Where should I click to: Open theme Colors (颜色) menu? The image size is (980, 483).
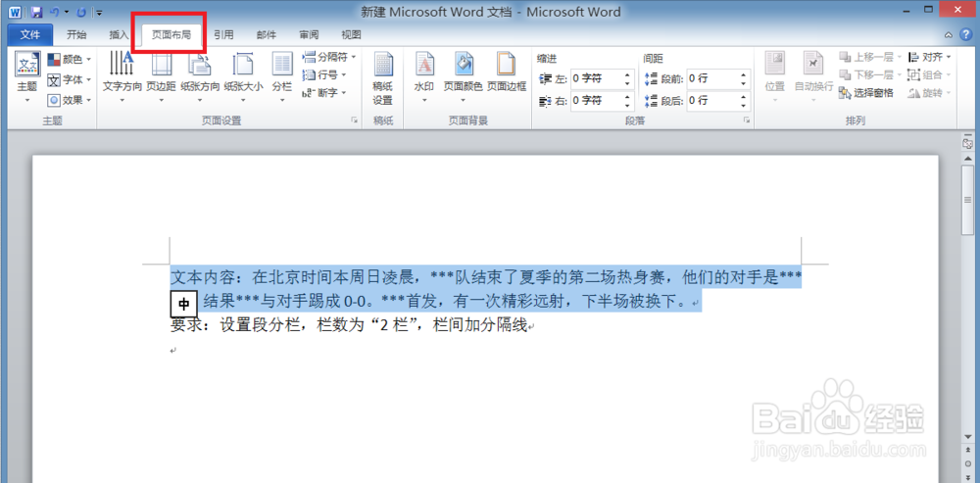click(x=70, y=60)
